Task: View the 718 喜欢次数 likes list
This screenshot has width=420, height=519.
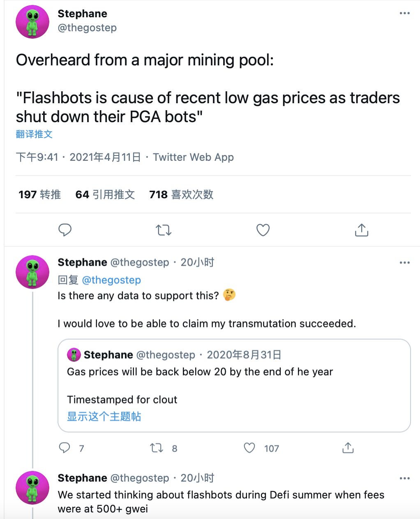Action: point(181,195)
